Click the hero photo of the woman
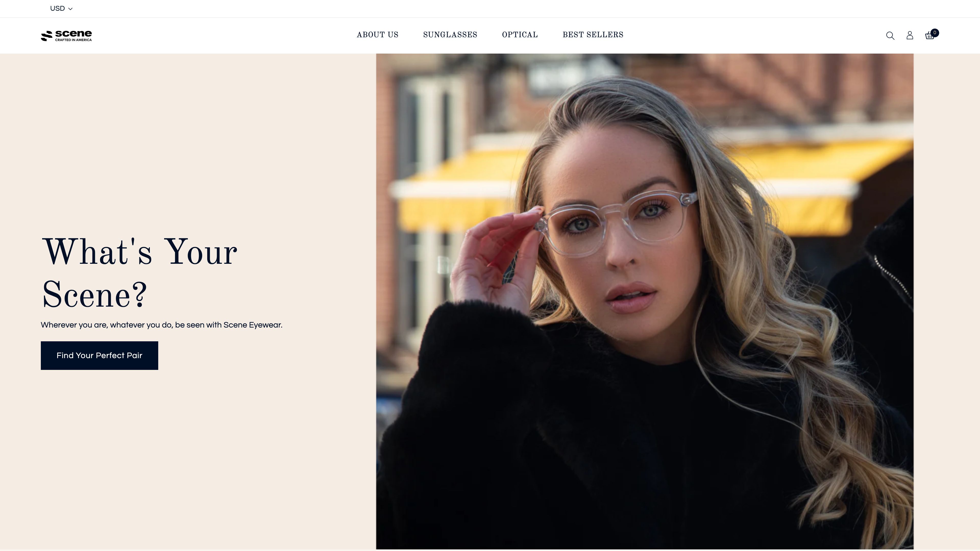The image size is (980, 551). point(645,302)
